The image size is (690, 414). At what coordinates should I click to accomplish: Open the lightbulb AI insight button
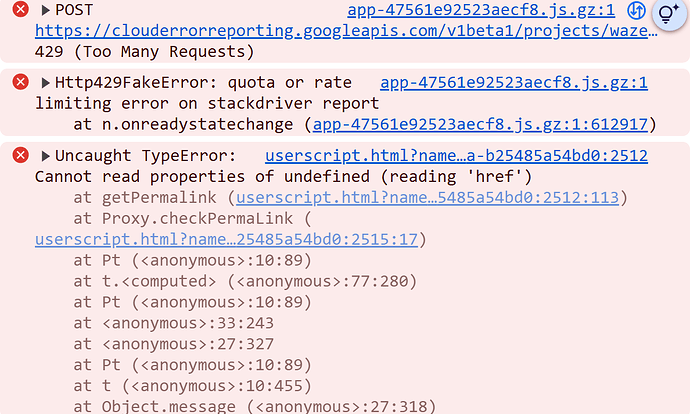pyautogui.click(x=667, y=13)
